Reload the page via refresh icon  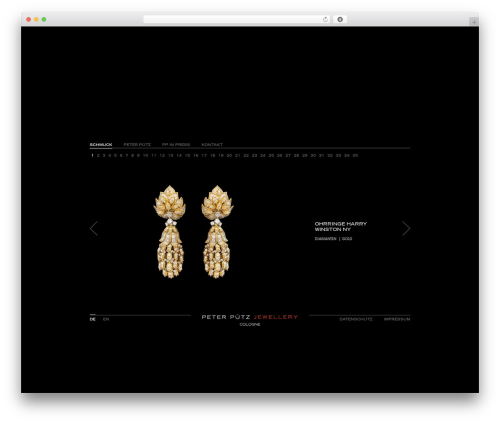pos(325,19)
